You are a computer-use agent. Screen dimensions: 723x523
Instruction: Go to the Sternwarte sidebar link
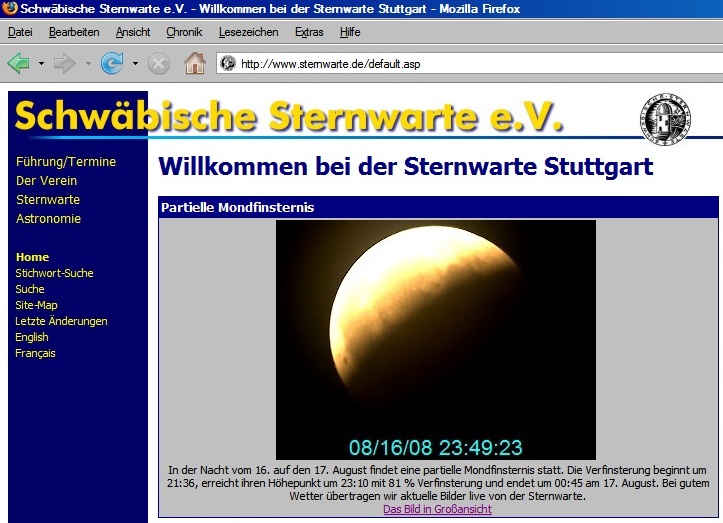point(48,200)
